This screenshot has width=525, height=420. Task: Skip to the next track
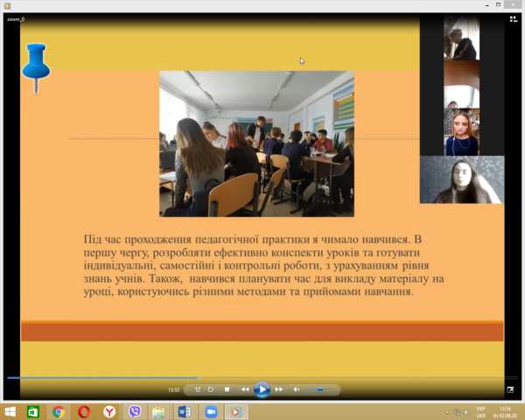click(279, 389)
